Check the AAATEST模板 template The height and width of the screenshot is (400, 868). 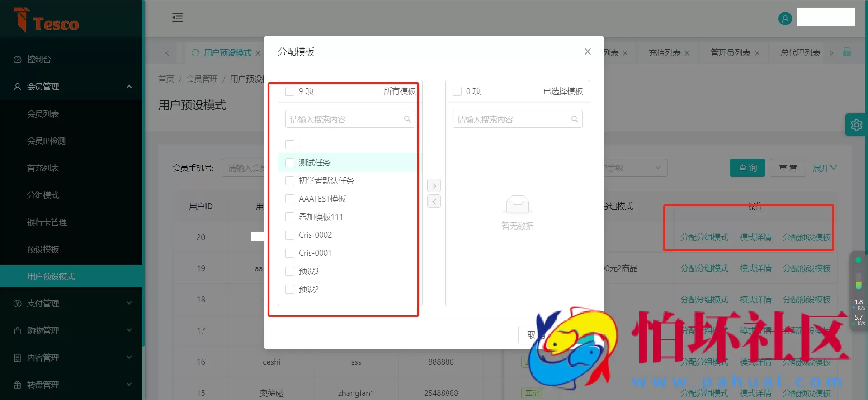click(x=290, y=199)
